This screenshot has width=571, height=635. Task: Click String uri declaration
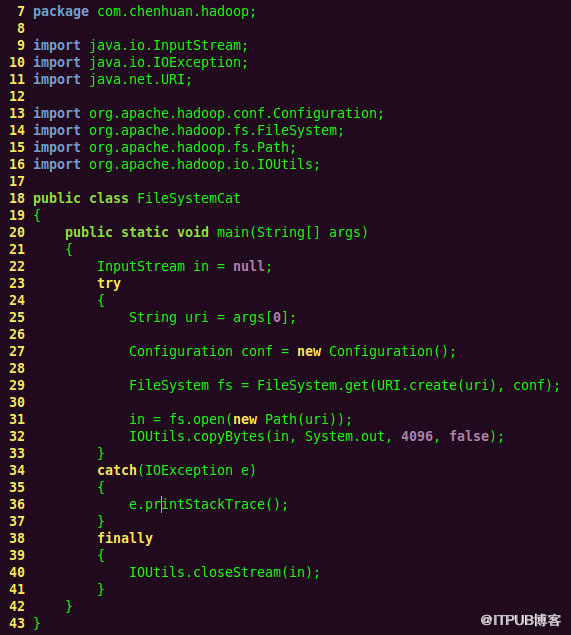[169, 318]
